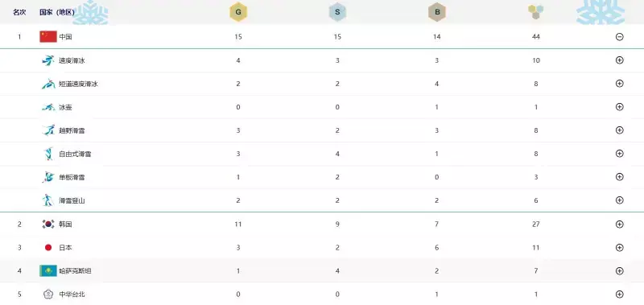
Task: Click the total medals triple-hexagon icon
Action: pos(535,12)
